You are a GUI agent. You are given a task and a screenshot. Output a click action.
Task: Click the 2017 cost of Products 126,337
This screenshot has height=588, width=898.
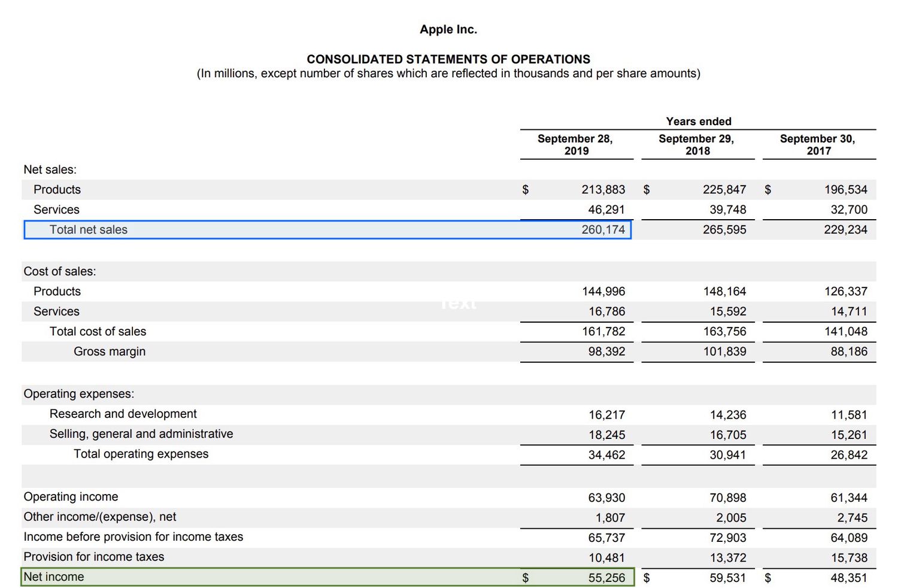click(846, 292)
